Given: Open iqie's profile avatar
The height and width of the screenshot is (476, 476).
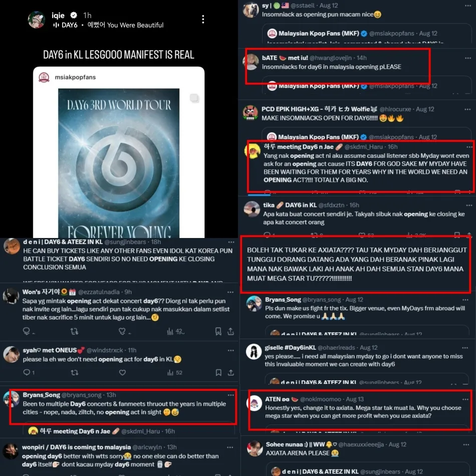Looking at the screenshot, I should click(x=37, y=20).
